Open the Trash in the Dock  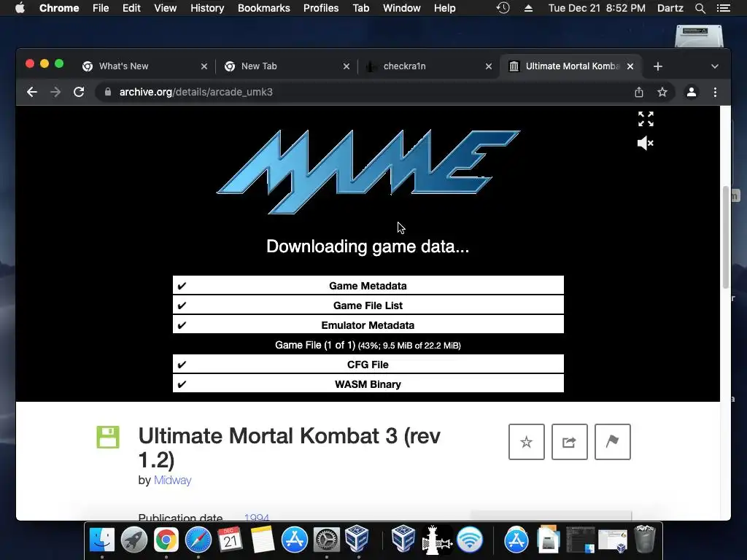click(x=645, y=539)
